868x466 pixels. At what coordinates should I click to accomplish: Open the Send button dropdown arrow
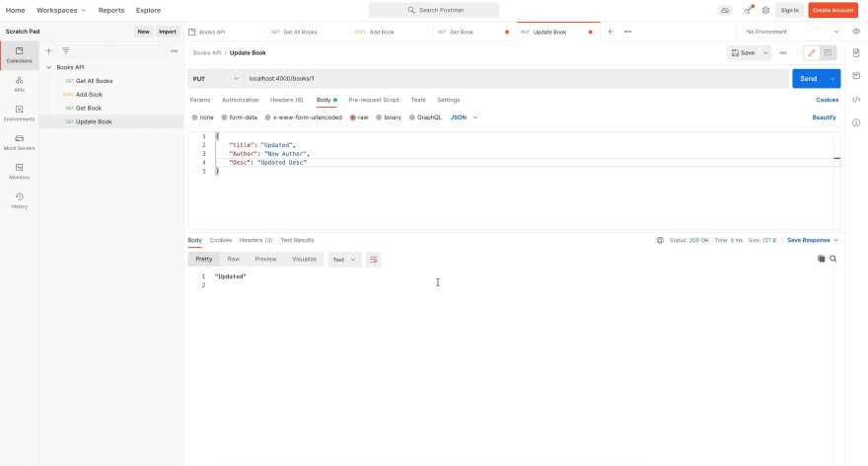pyautogui.click(x=832, y=79)
